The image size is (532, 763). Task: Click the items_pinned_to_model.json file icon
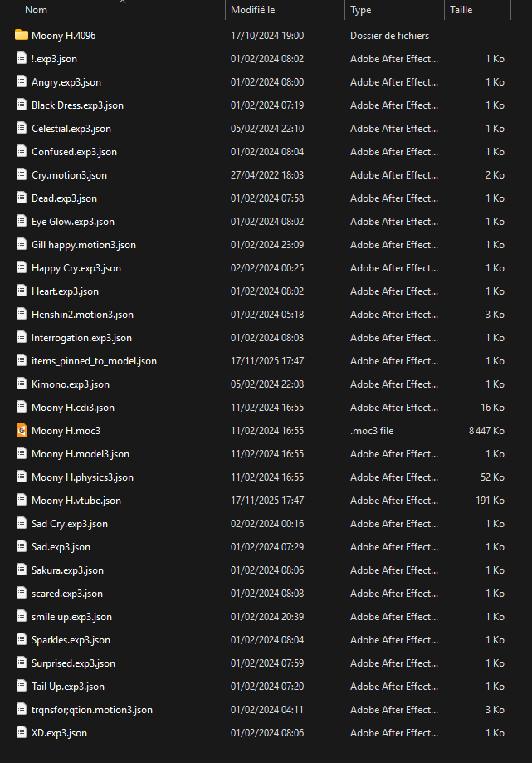coord(22,361)
